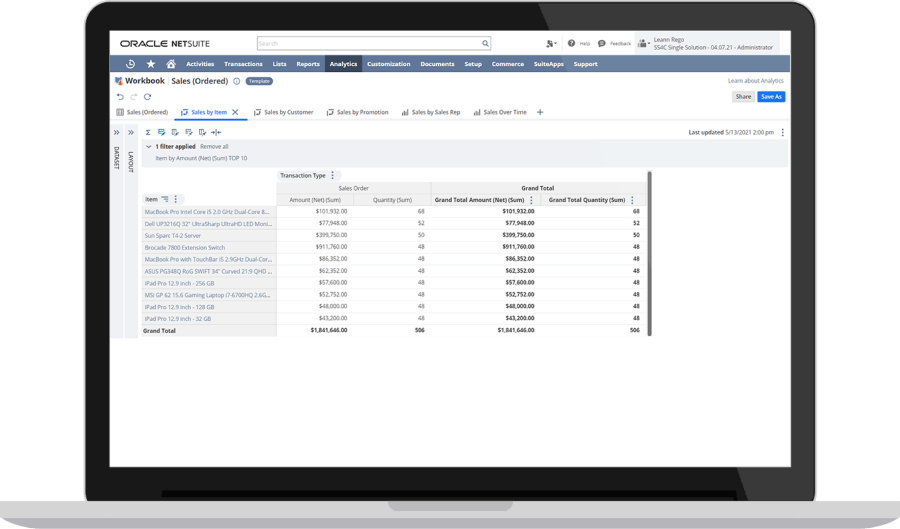The image size is (900, 529).
Task: Open the user role dropdown for Leann Rego
Action: tap(643, 44)
